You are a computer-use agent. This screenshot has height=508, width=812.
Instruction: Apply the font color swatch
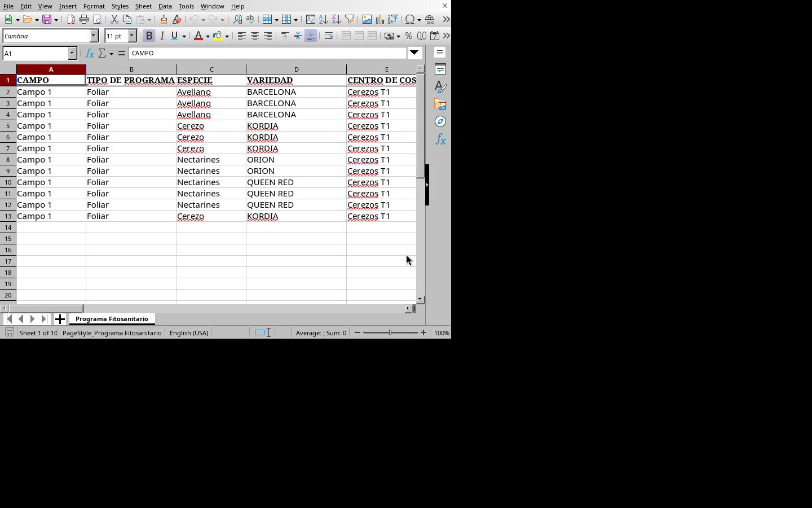(x=198, y=36)
